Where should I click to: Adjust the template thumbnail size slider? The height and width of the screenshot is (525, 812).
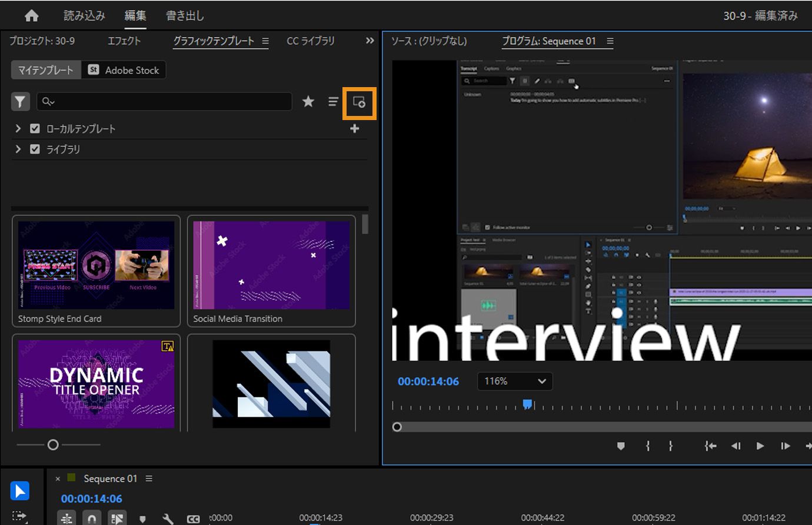tap(53, 445)
